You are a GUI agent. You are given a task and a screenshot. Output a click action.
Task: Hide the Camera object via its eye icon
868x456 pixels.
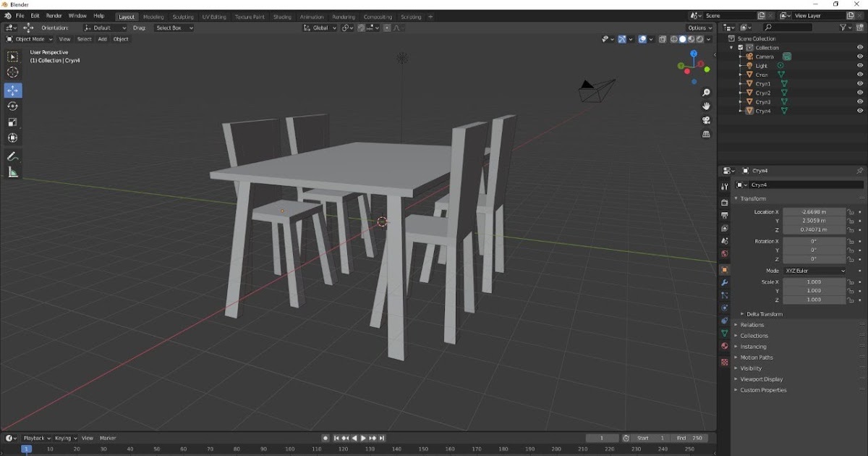pyautogui.click(x=861, y=56)
